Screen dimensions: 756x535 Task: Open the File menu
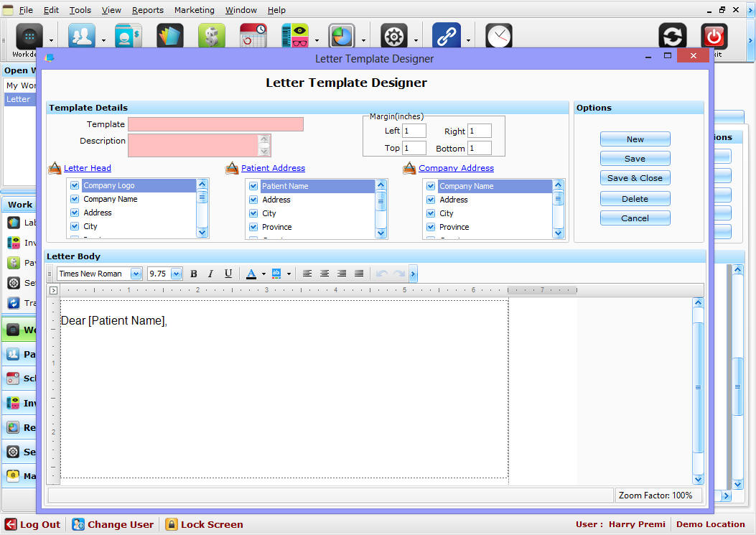(26, 9)
